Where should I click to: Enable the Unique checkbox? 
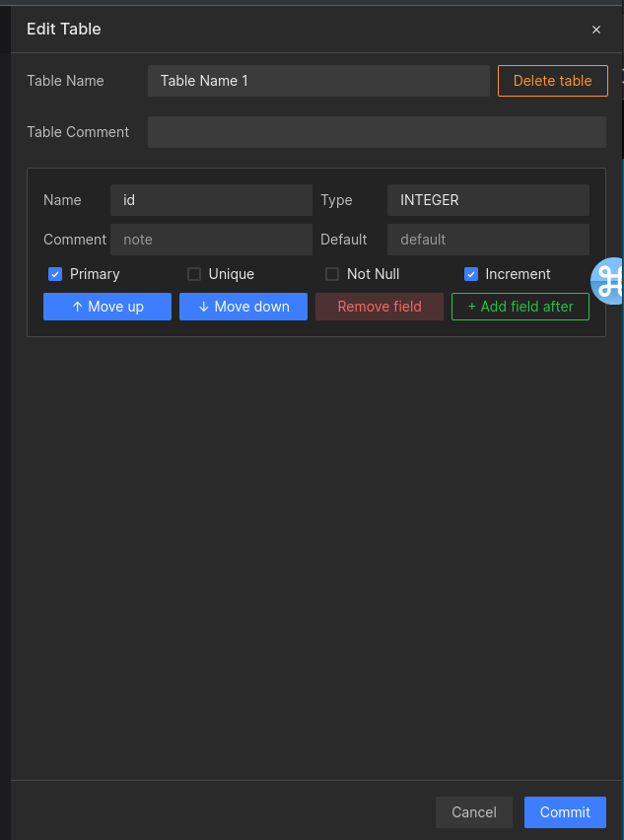(194, 274)
